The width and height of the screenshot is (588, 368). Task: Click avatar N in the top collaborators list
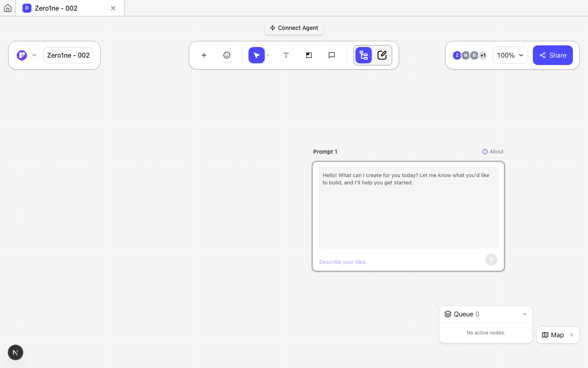click(465, 55)
